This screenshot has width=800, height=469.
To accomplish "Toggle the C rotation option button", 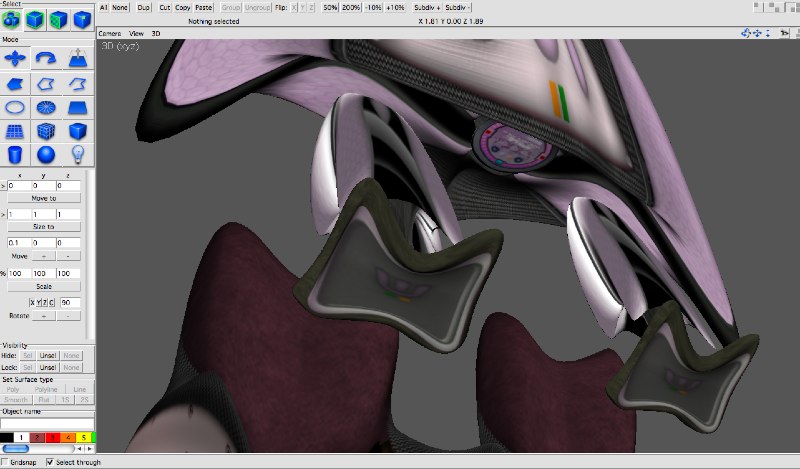I will [x=52, y=303].
